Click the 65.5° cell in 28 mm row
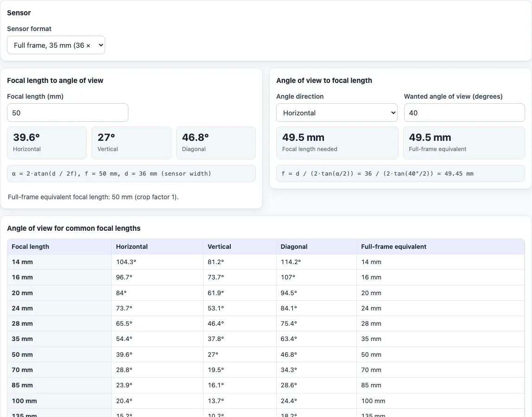 click(x=157, y=323)
